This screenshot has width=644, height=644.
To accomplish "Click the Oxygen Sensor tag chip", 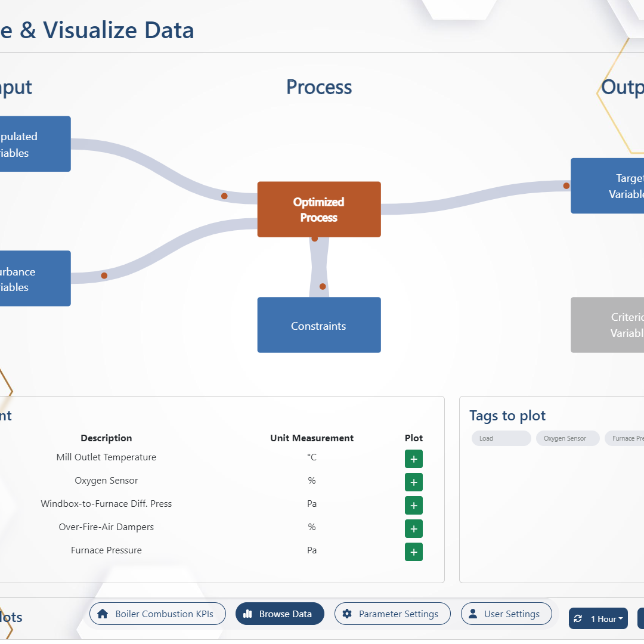I will 565,438.
